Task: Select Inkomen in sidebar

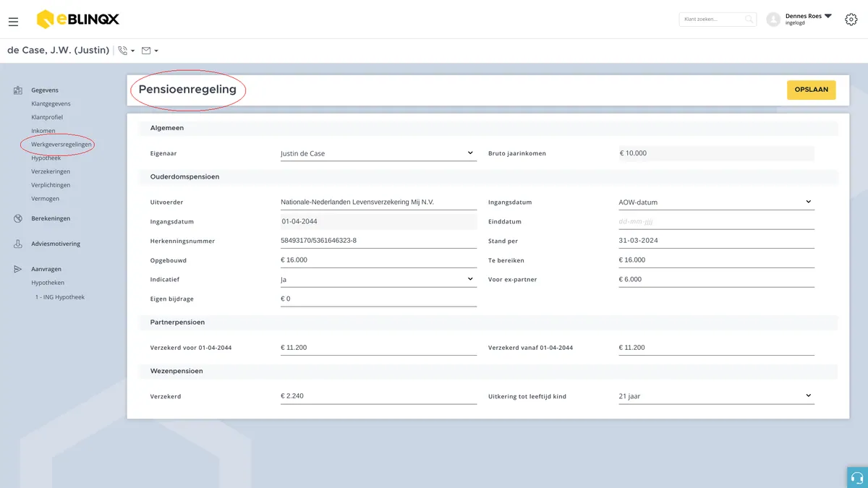Action: tap(43, 131)
